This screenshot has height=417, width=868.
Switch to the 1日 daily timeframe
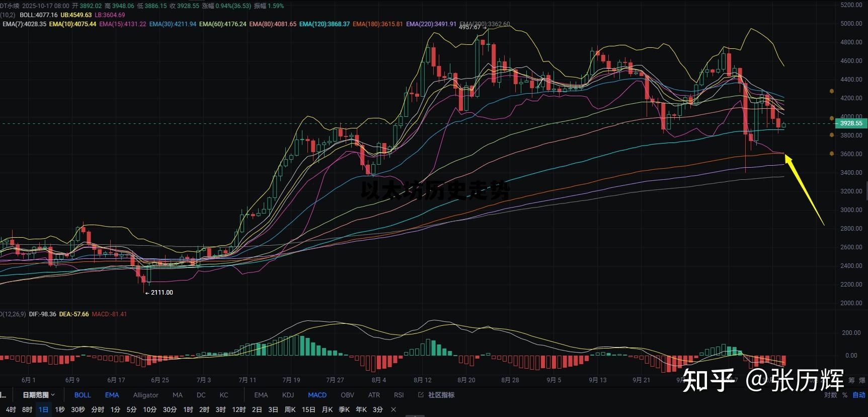pyautogui.click(x=43, y=409)
